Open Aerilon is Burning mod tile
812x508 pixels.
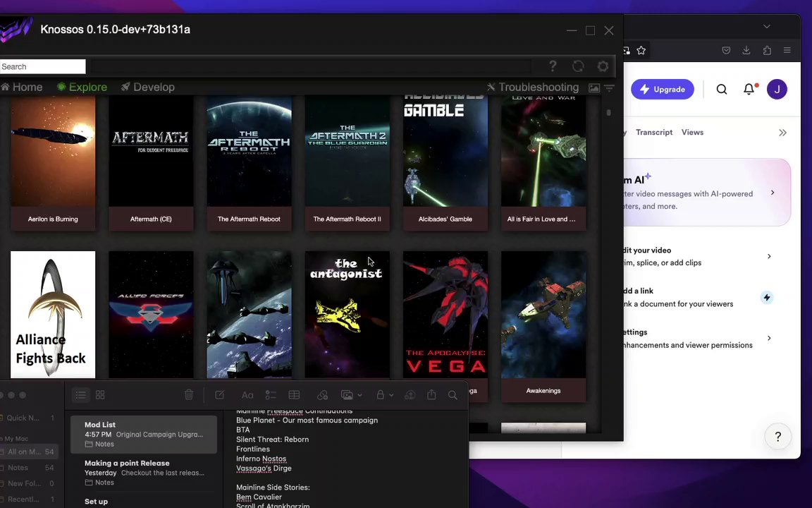(x=53, y=163)
